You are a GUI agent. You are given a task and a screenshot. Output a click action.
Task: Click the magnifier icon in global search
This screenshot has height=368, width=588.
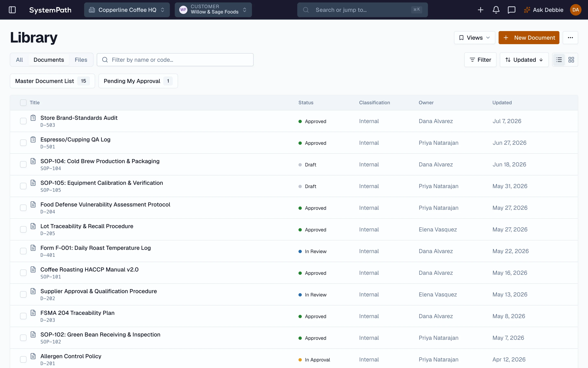tap(306, 10)
